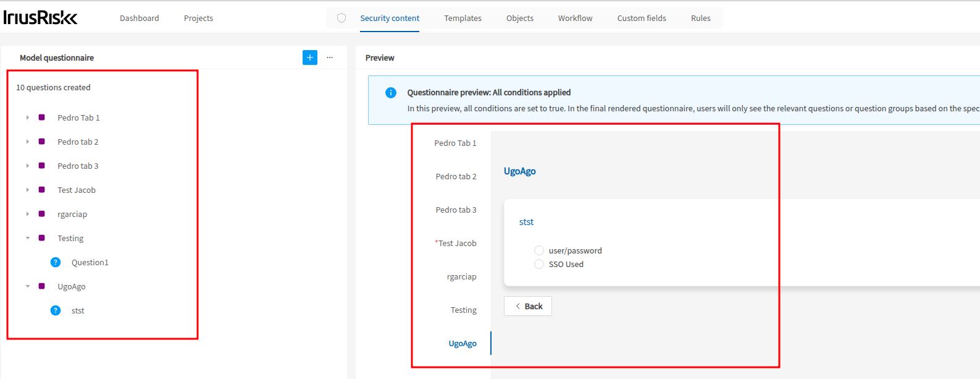This screenshot has width=980, height=379.
Task: Click the question mark icon beside Question1
Action: tap(56, 262)
